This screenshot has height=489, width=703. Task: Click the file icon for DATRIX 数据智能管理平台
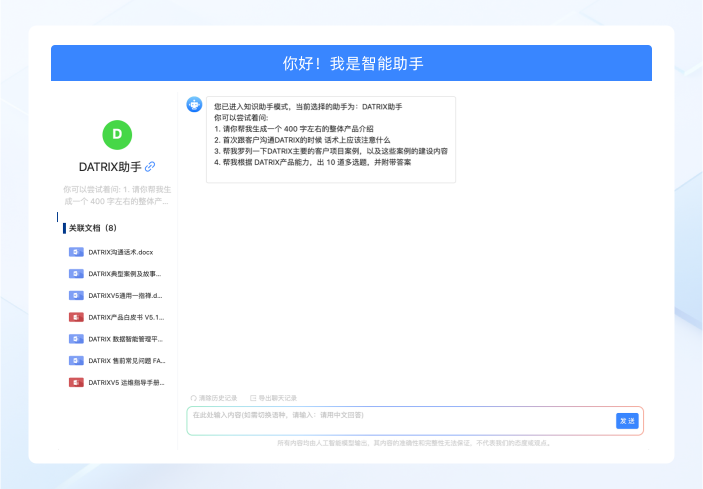76,339
